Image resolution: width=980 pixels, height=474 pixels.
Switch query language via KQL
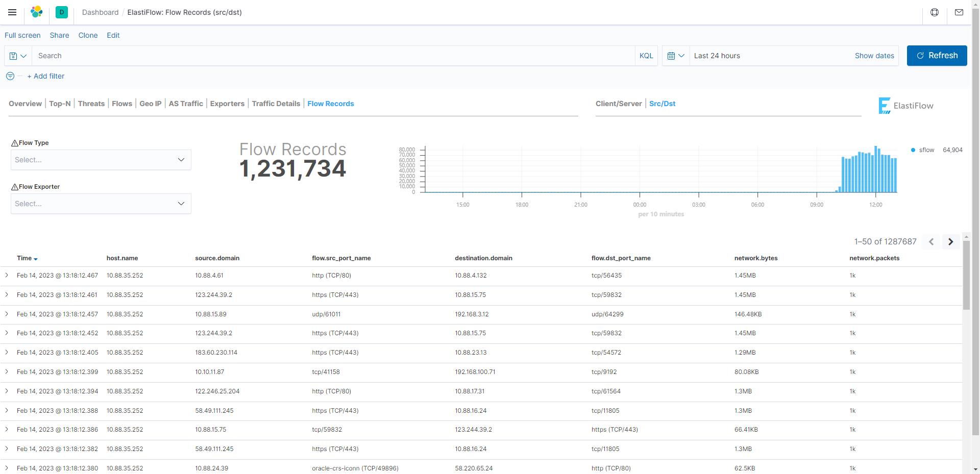tap(646, 56)
